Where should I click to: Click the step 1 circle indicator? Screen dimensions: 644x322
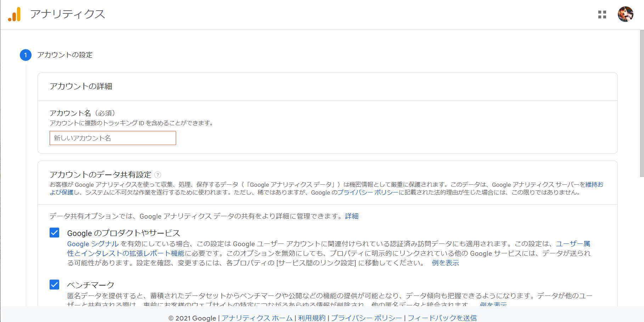click(x=26, y=55)
